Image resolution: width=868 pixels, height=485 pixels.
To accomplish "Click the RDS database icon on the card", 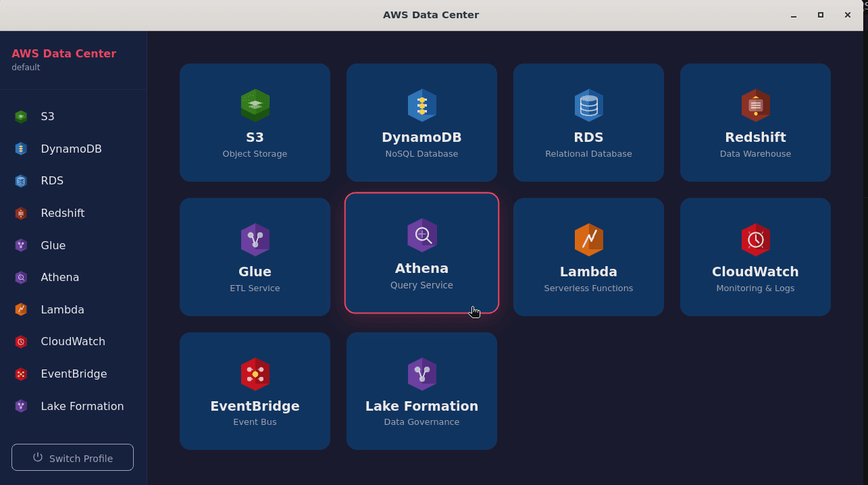I will point(589,105).
